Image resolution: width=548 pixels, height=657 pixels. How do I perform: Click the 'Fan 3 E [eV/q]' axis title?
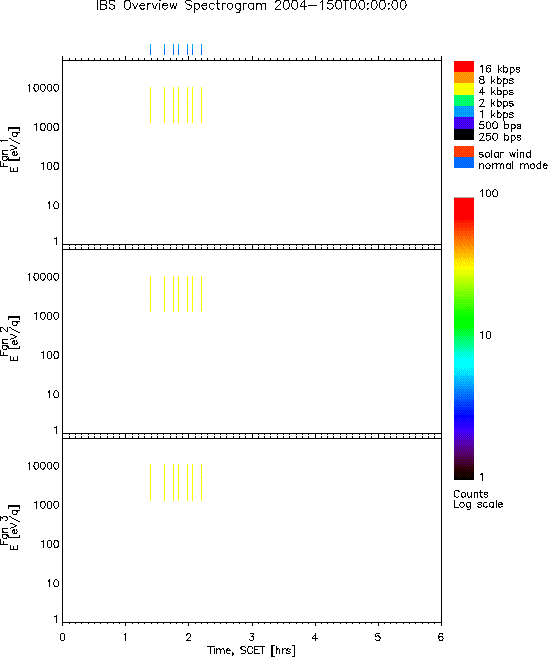[x=9, y=528]
